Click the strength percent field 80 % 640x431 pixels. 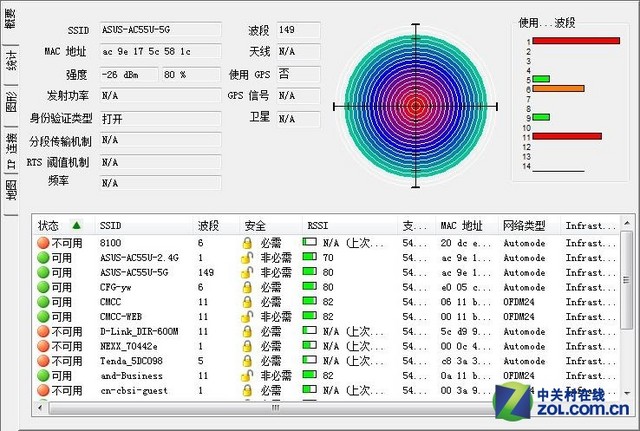point(191,75)
